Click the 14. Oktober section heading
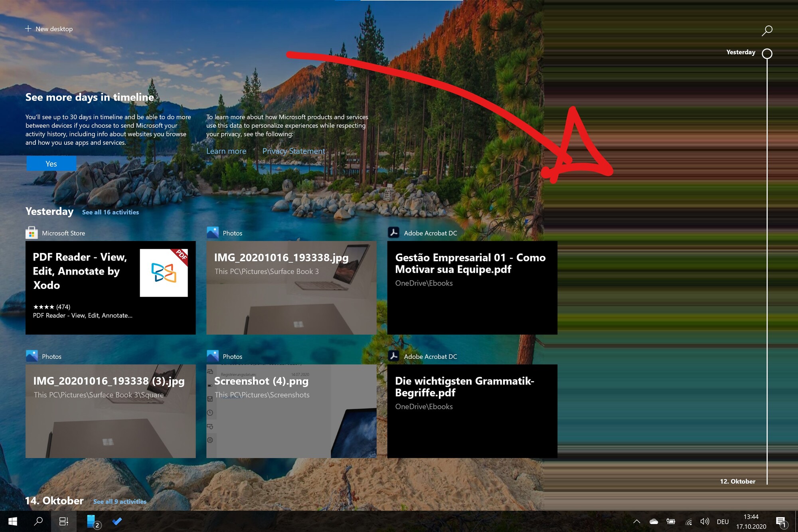The height and width of the screenshot is (532, 798). 54,501
